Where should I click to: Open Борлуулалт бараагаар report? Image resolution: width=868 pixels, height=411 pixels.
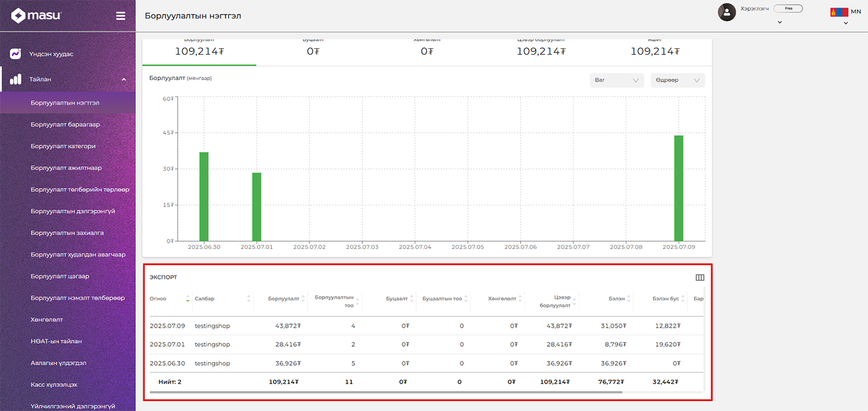click(x=65, y=125)
